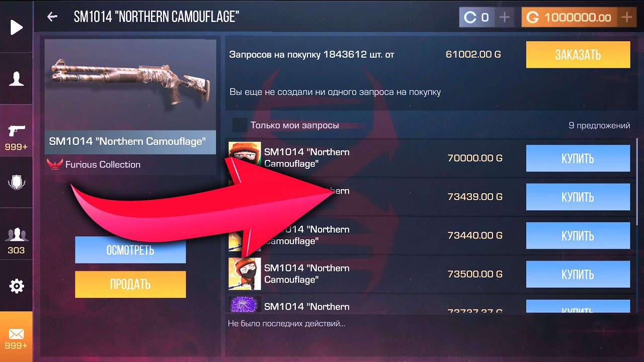Toggle the 'Только мои запросы' checkbox
Image resolution: width=644 pixels, height=362 pixels.
(239, 125)
